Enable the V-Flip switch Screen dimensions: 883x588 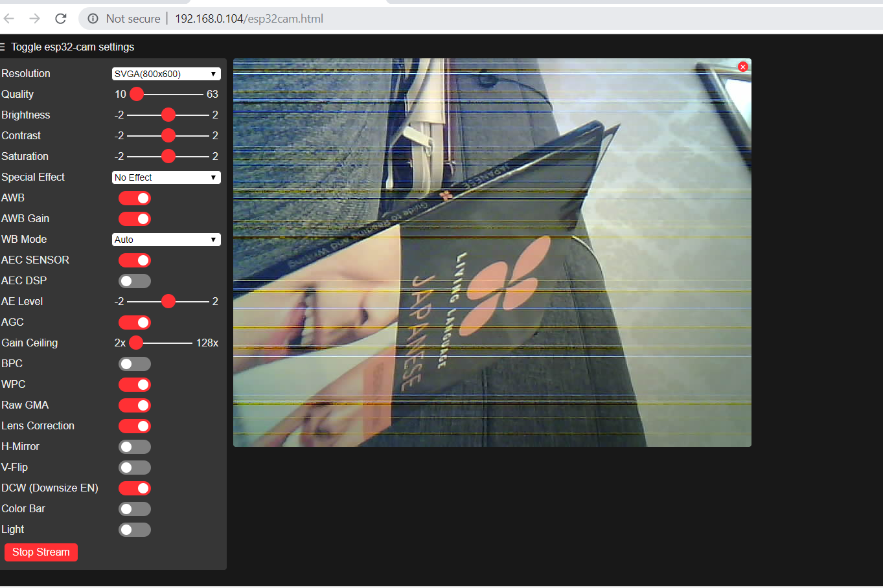click(135, 468)
